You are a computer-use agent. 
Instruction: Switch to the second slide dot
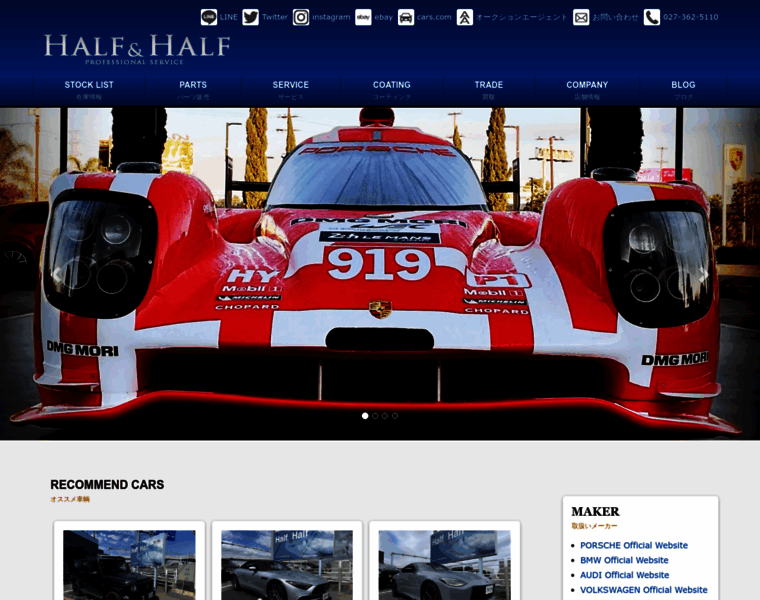pyautogui.click(x=375, y=415)
